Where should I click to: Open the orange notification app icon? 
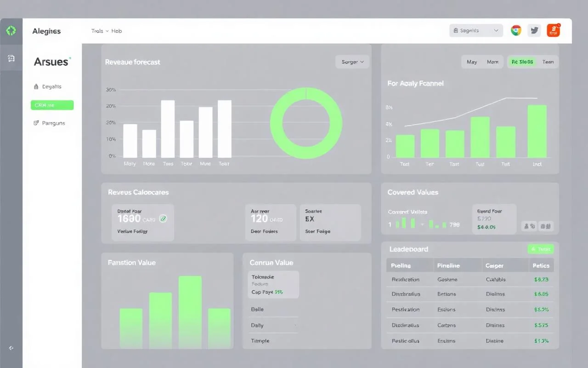pos(554,31)
